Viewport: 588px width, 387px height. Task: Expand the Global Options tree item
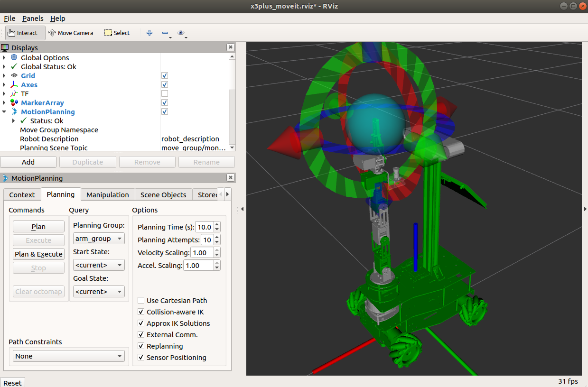[x=4, y=58]
